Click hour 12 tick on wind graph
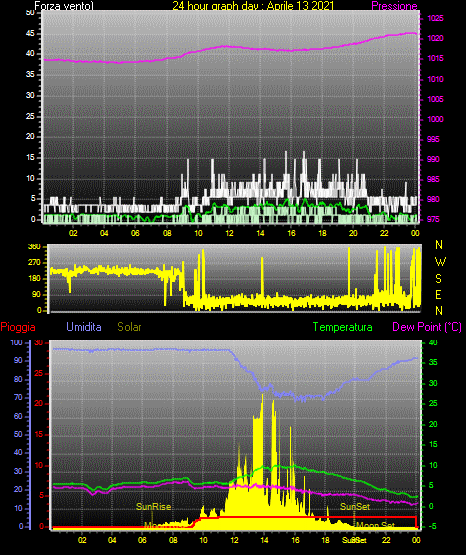The image size is (466, 555). pyautogui.click(x=229, y=233)
